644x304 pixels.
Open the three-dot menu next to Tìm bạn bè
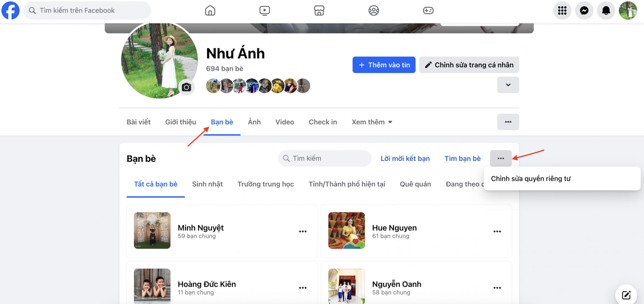click(x=501, y=158)
